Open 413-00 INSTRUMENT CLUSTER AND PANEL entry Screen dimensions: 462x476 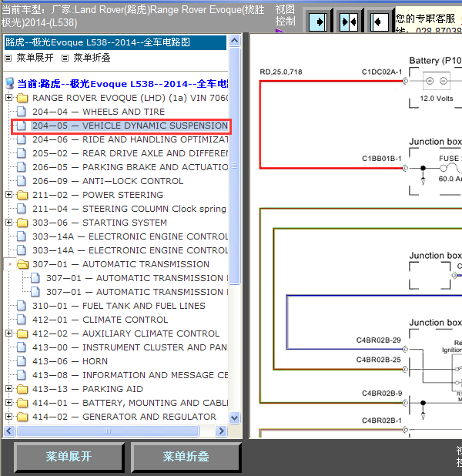(x=130, y=347)
